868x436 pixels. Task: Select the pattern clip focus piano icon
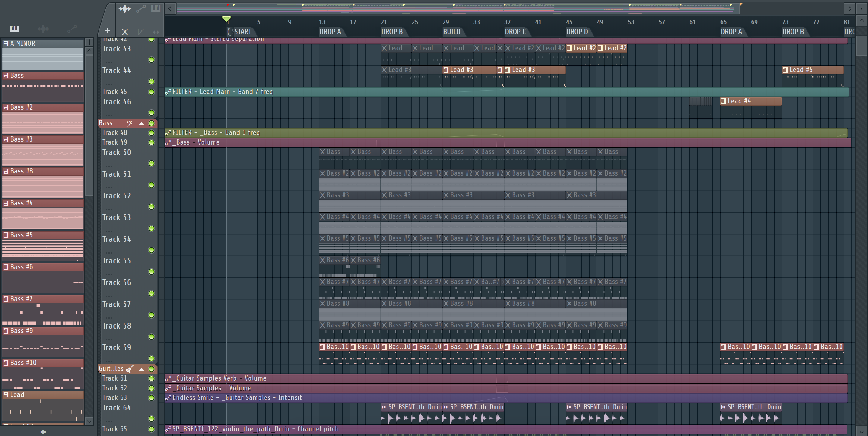156,9
